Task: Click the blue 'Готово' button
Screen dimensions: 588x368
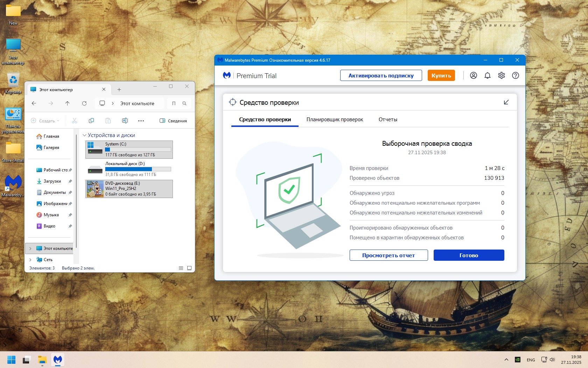Action: 469,255
